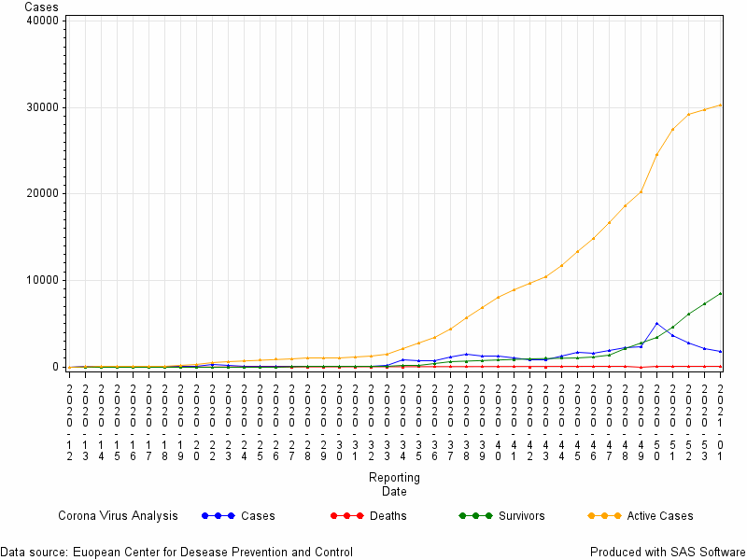Select the "Survivors" legend label

click(522, 516)
